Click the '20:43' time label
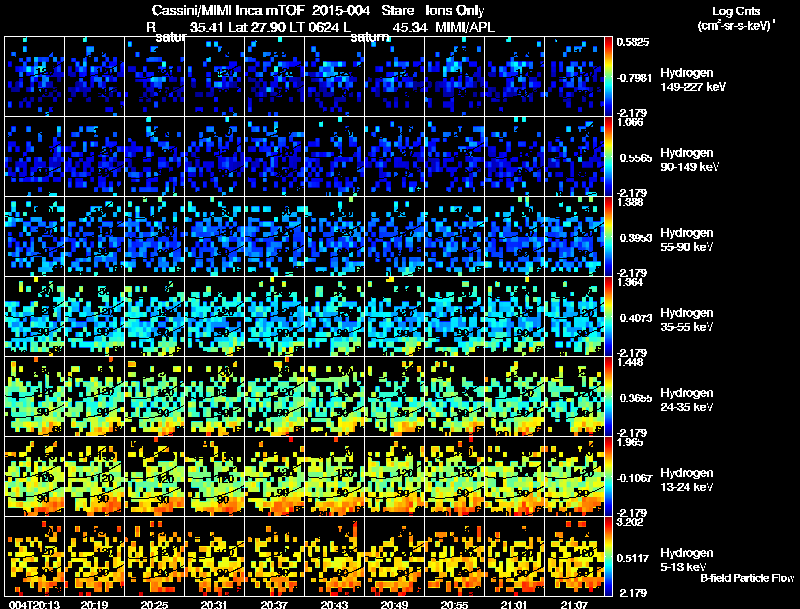The height and width of the screenshot is (609, 800). coord(335,604)
